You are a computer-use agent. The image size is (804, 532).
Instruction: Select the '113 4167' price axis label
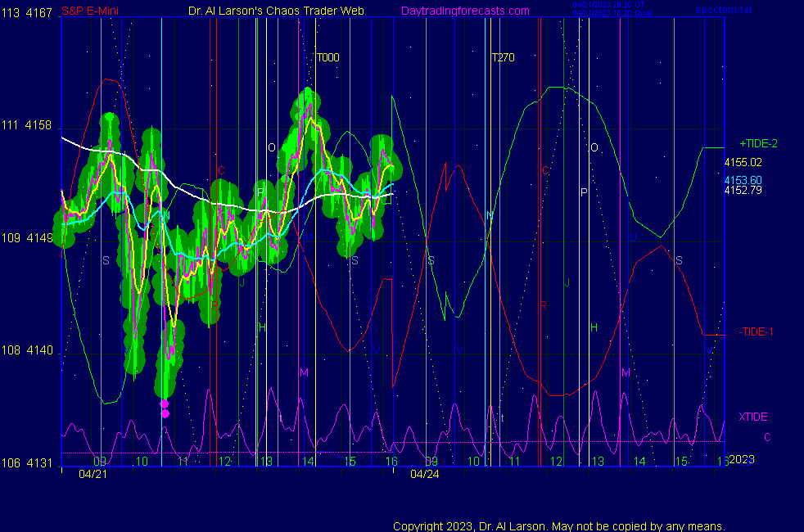(x=27, y=13)
